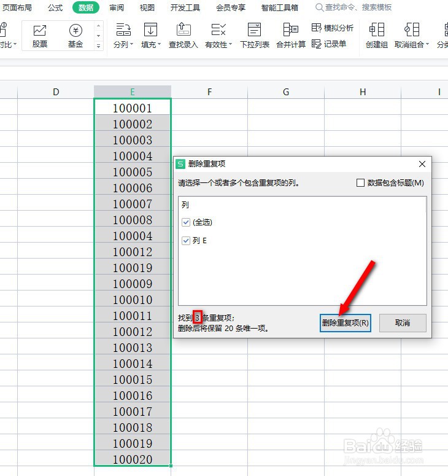This screenshot has width=448, height=476.
Task: Open the 基金 (Fund) data type
Action: point(75,36)
